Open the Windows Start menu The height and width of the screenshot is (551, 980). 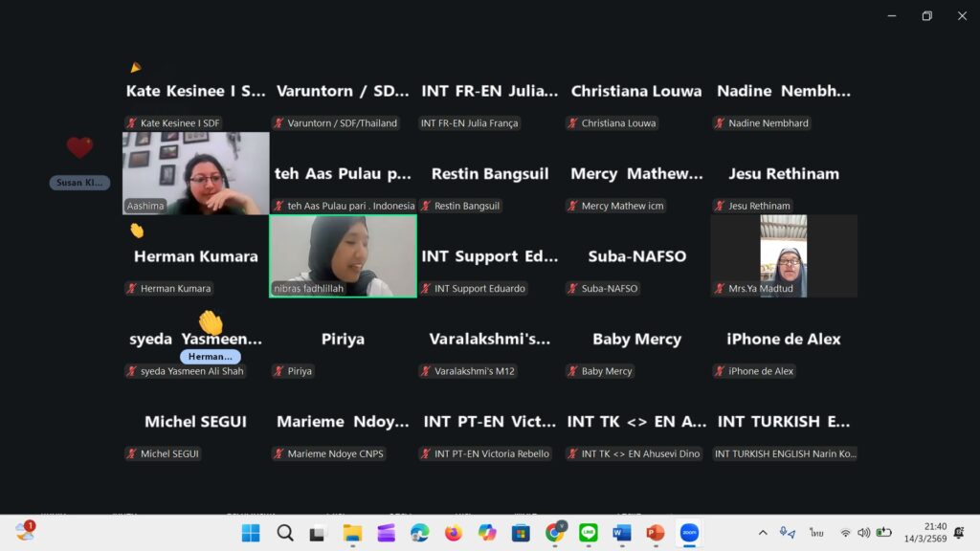(251, 533)
